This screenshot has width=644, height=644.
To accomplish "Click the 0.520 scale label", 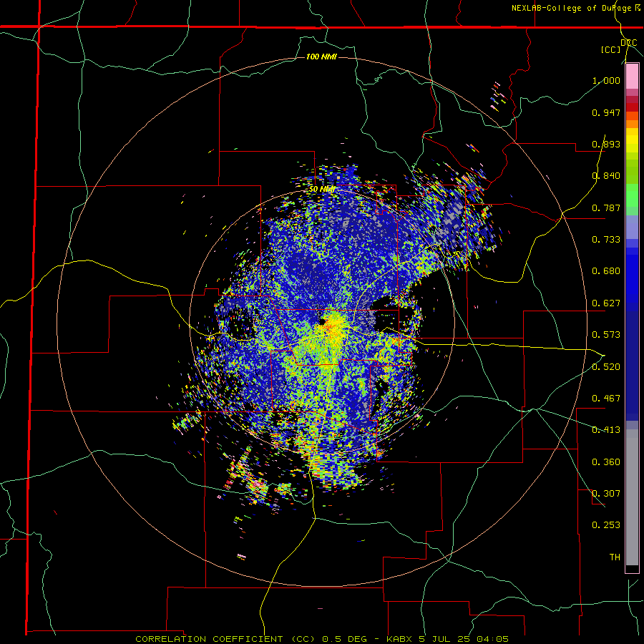I will pos(606,366).
